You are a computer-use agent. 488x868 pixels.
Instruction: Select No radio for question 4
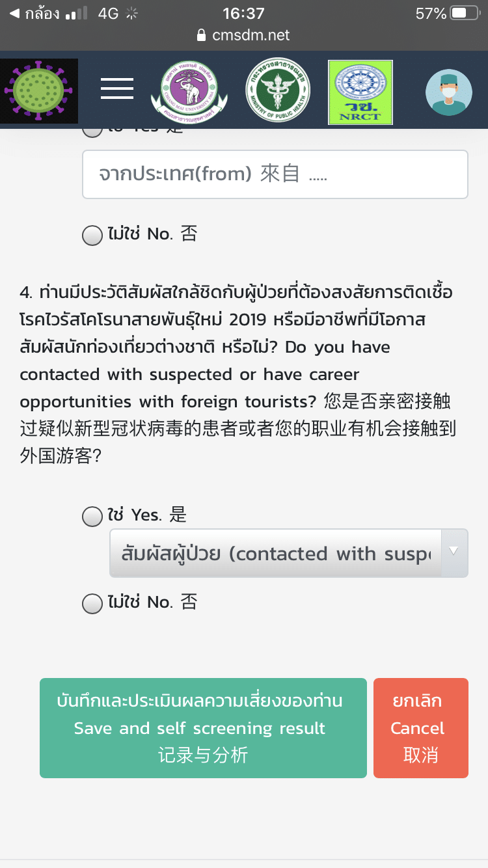(92, 604)
